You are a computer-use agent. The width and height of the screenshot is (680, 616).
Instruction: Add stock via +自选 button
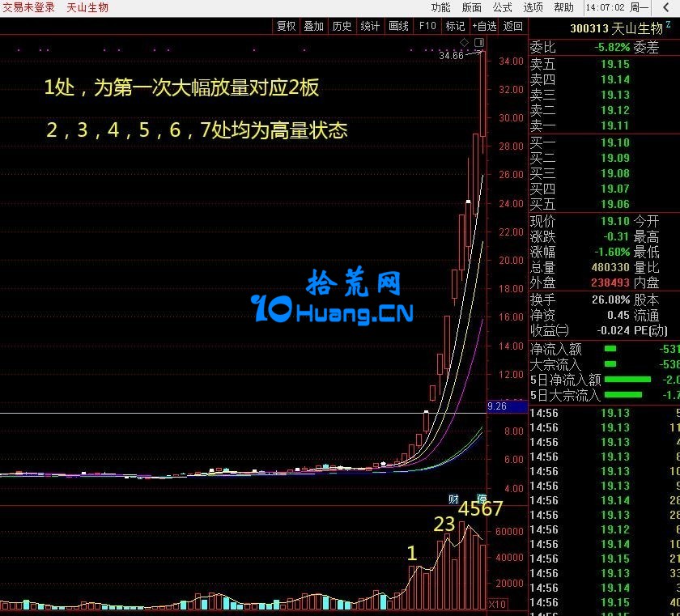(x=484, y=27)
